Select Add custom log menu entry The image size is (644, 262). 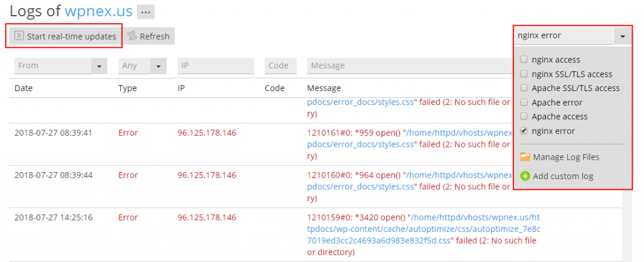[563, 177]
